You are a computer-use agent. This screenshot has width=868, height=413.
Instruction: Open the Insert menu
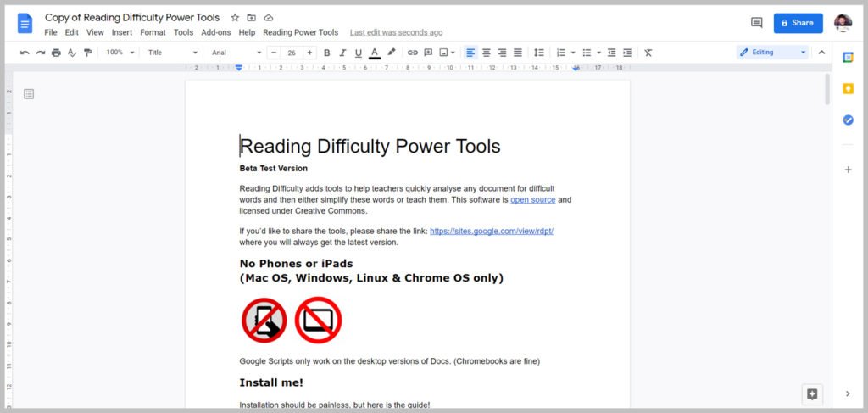pyautogui.click(x=122, y=33)
